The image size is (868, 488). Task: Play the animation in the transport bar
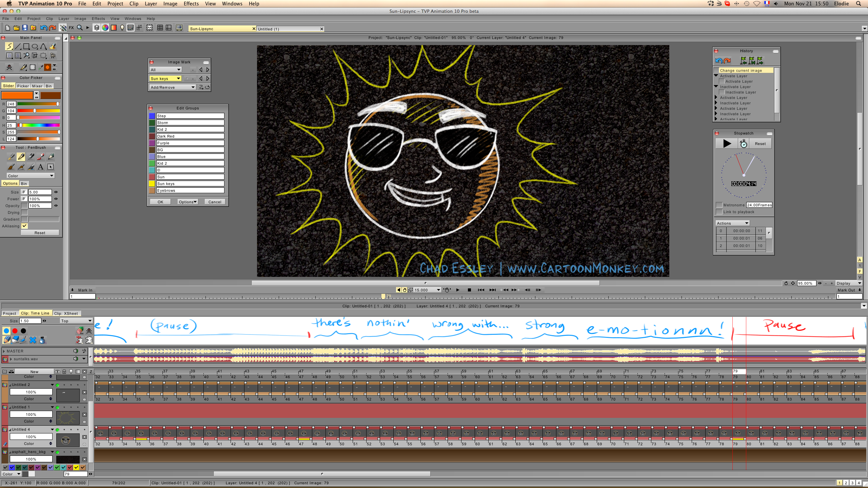(458, 290)
